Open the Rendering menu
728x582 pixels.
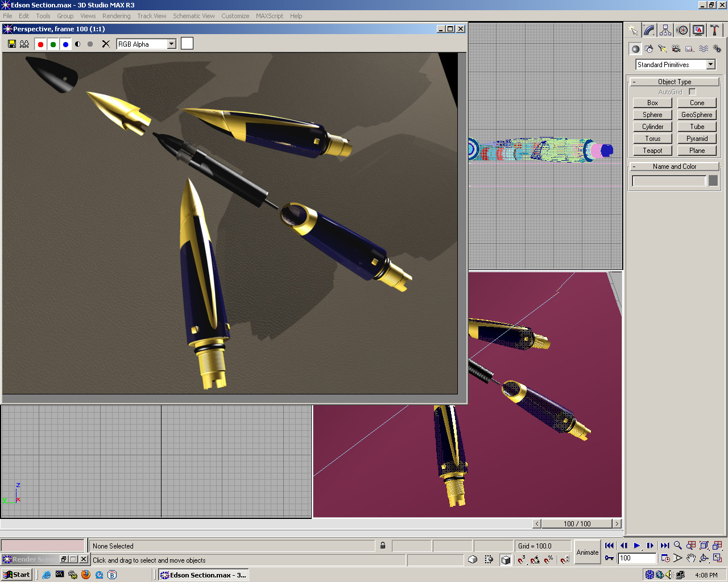116,16
